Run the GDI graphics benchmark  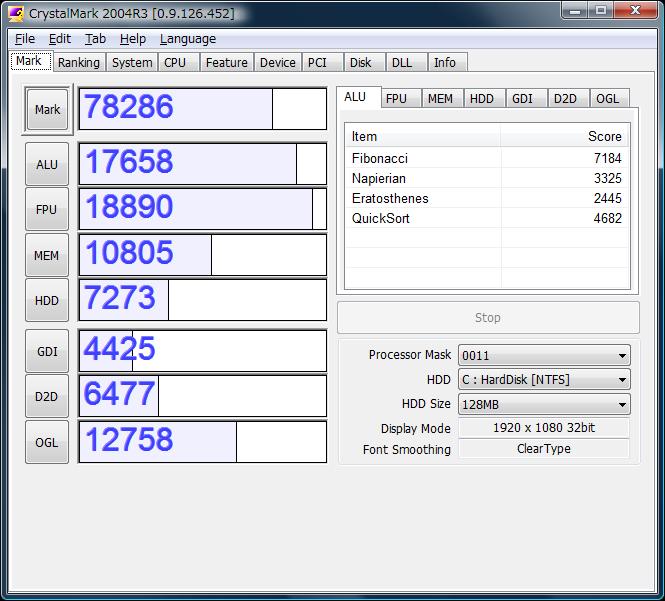point(47,352)
